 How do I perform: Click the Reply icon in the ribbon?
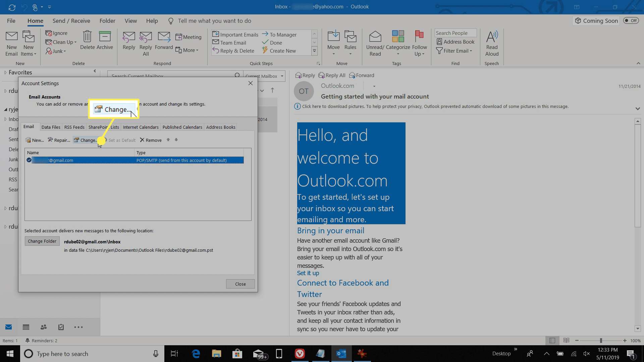coord(129,43)
